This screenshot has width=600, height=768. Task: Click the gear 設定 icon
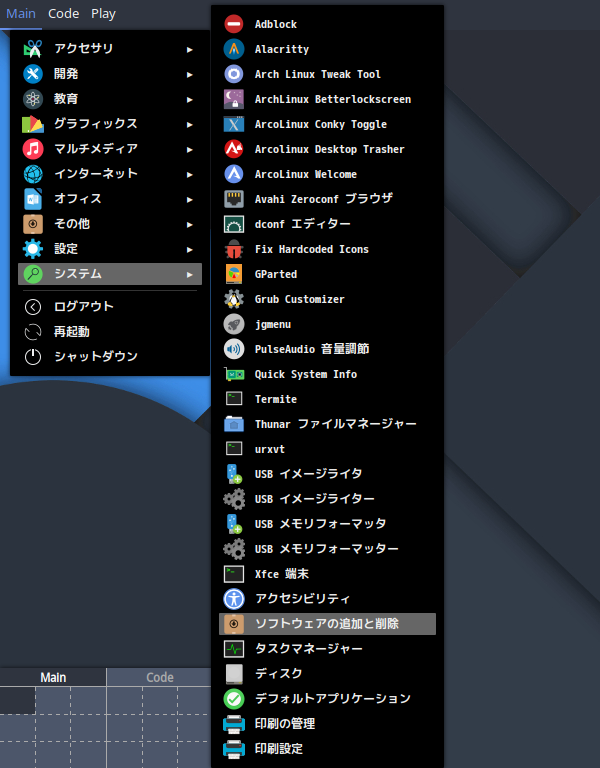coord(33,249)
